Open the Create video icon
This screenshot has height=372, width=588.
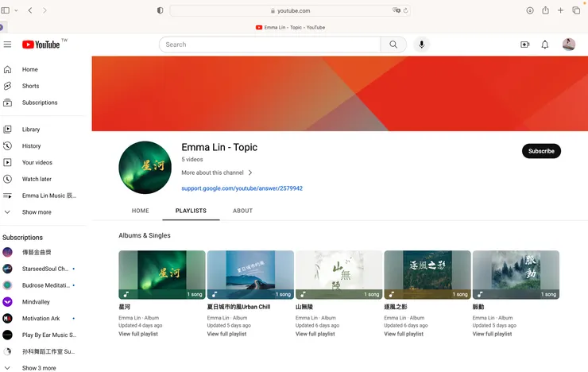pyautogui.click(x=525, y=45)
